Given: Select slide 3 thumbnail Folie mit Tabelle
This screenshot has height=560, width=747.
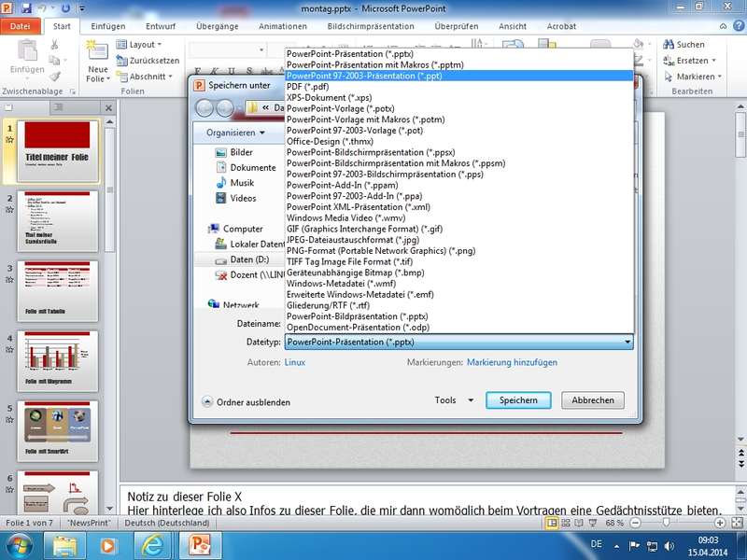Looking at the screenshot, I should point(58,291).
